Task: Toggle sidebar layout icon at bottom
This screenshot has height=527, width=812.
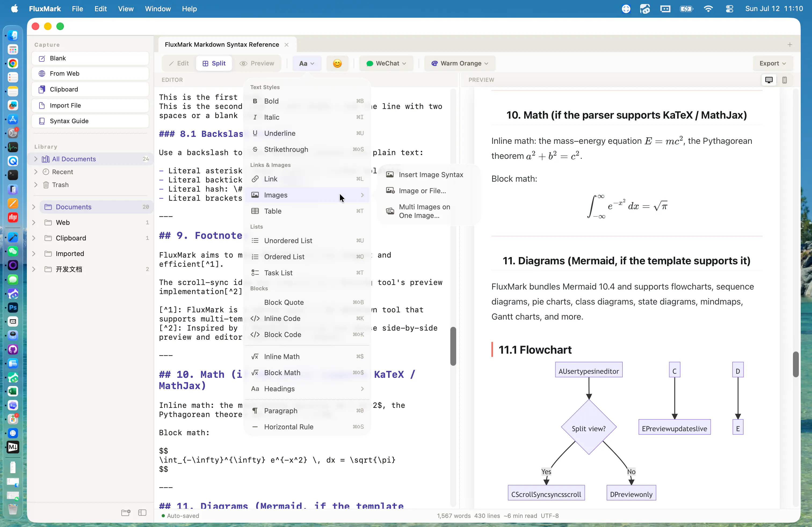Action: (142, 513)
